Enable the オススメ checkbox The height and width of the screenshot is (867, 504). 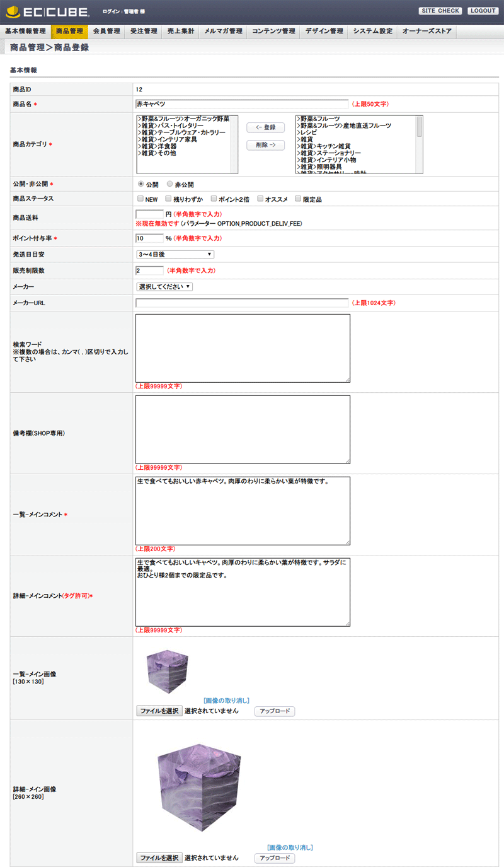pos(260,199)
